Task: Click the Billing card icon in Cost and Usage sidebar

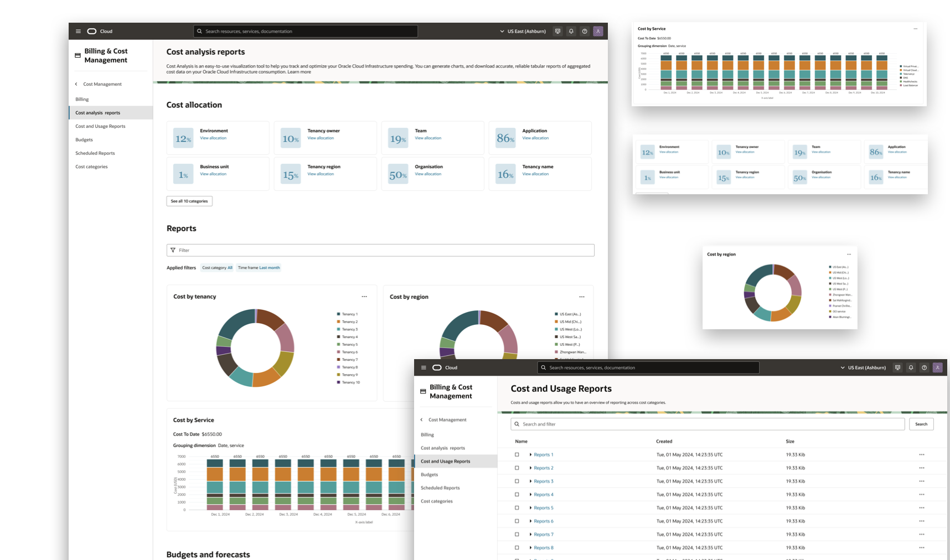Action: [x=423, y=391]
